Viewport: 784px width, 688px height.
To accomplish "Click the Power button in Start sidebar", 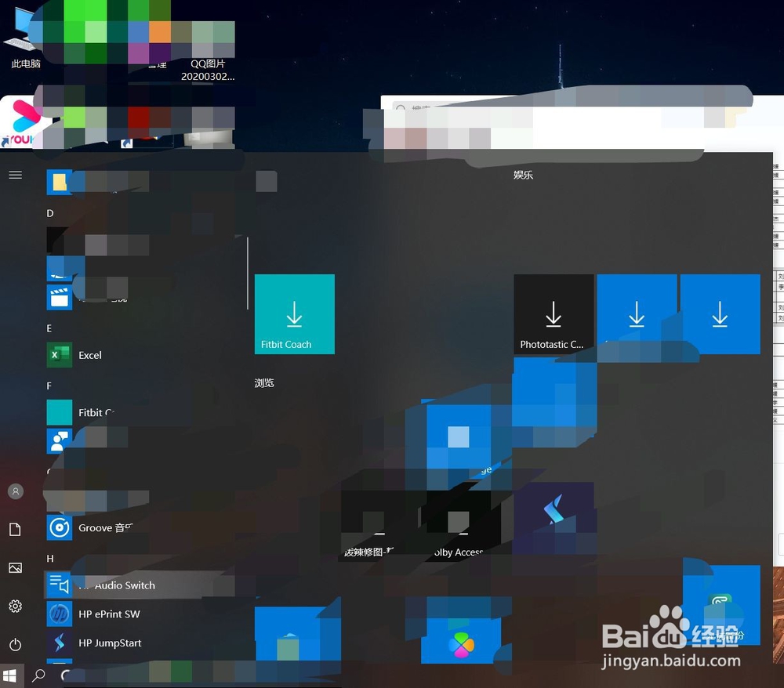I will pos(16,645).
